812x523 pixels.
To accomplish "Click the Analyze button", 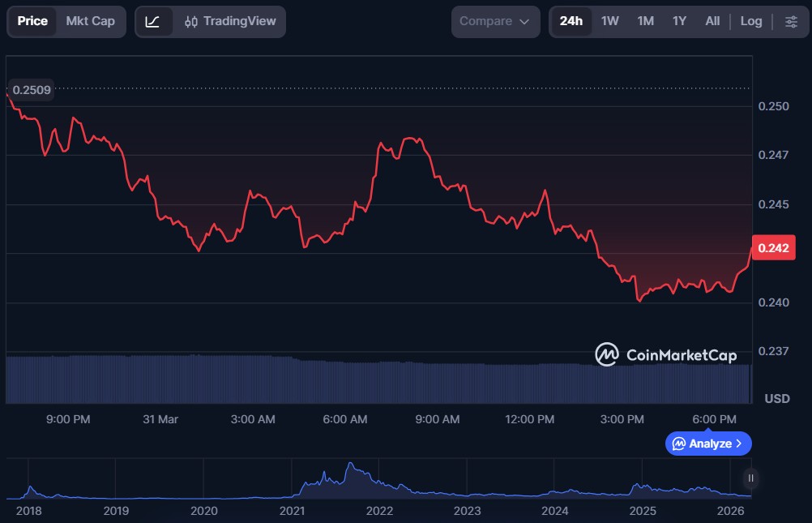I will point(709,444).
